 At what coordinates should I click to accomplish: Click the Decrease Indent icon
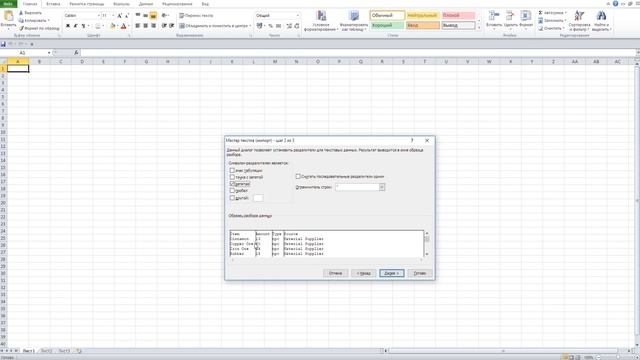point(164,26)
